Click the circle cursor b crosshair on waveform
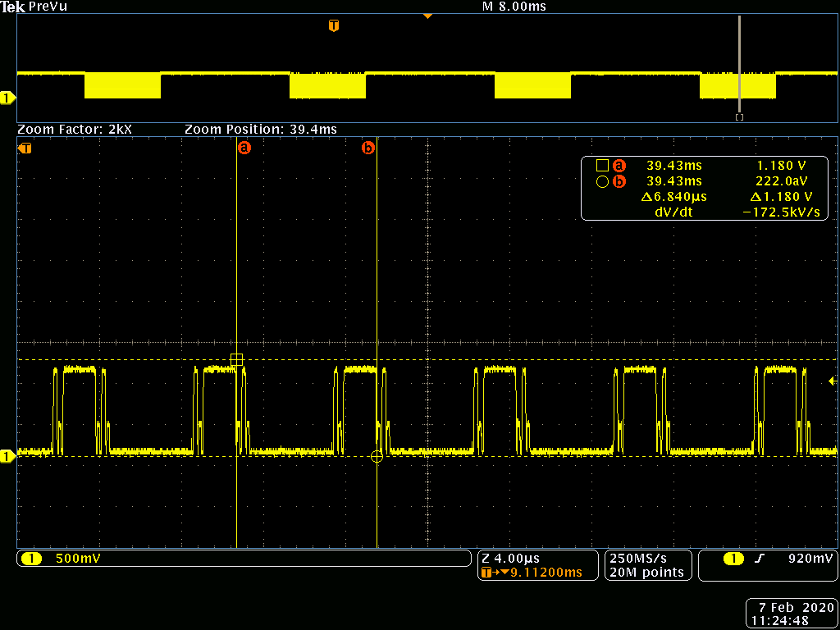840x630 pixels. tap(377, 456)
